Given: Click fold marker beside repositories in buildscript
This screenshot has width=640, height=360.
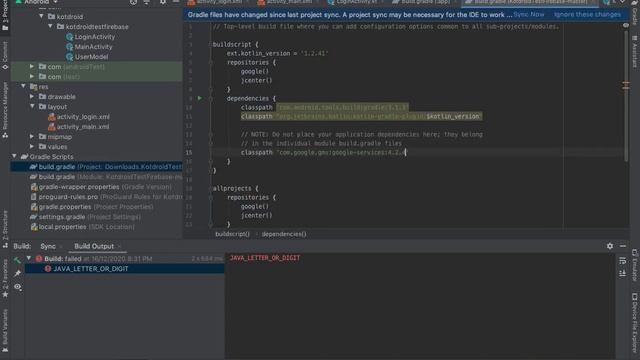Looking at the screenshot, I should click(x=211, y=62).
